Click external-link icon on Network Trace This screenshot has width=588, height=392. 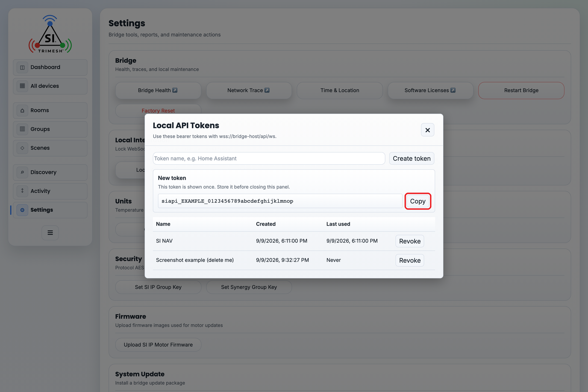click(267, 90)
